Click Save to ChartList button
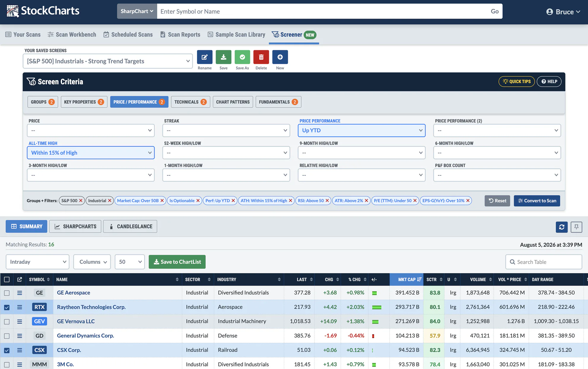The height and width of the screenshot is (369, 588). coord(177,262)
